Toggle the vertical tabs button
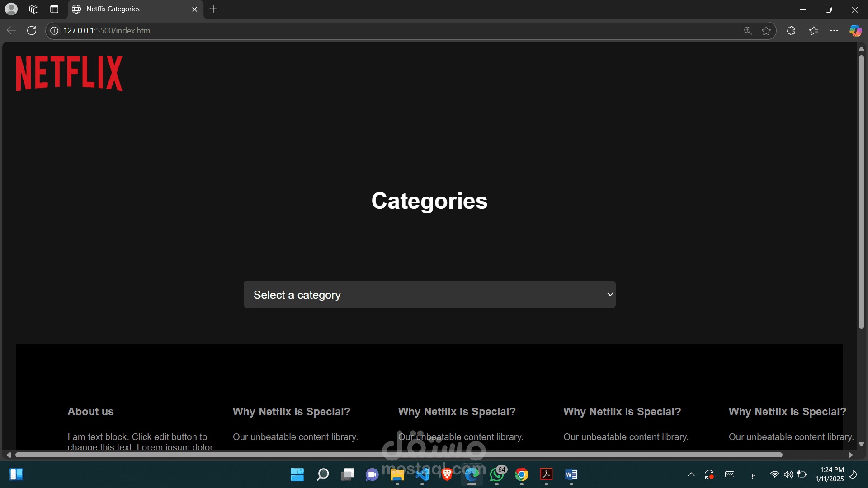868x488 pixels. [54, 9]
